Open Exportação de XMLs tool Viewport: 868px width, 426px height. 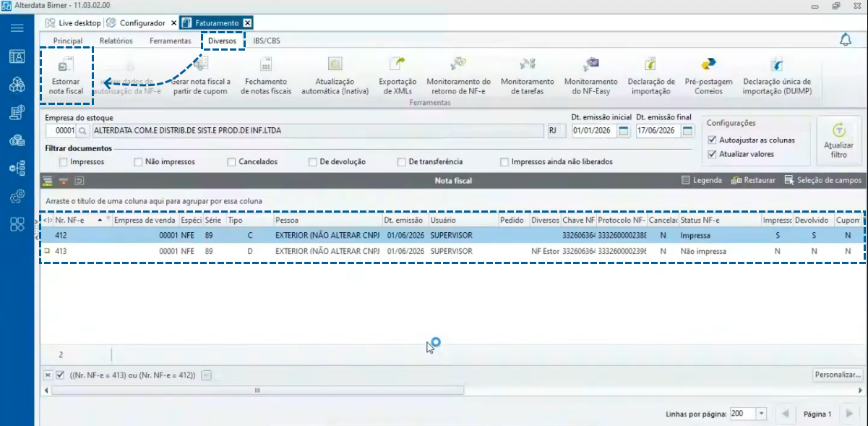(x=398, y=76)
